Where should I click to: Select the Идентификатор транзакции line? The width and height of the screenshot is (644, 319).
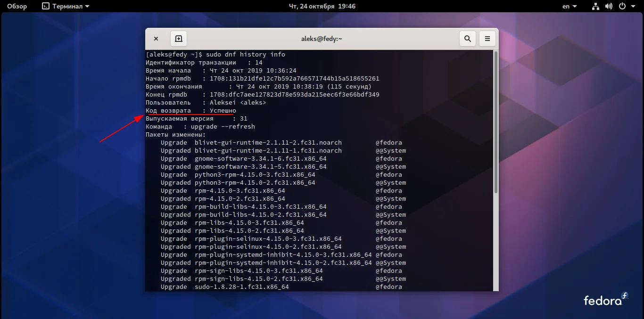pyautogui.click(x=204, y=62)
